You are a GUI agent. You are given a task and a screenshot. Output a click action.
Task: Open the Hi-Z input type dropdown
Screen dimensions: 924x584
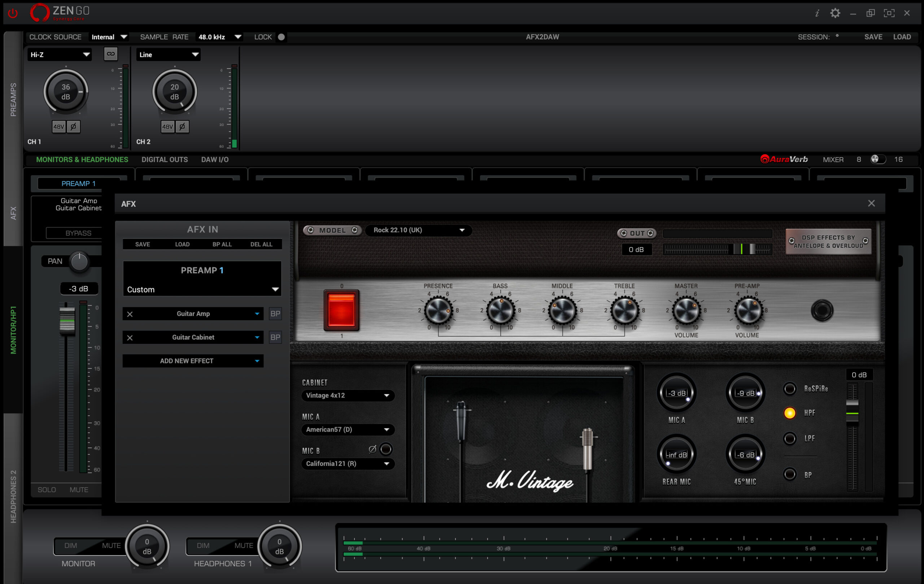pyautogui.click(x=60, y=55)
